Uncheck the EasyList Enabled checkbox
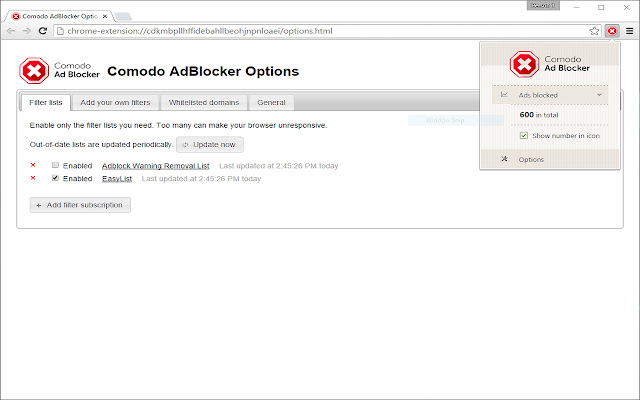This screenshot has height=400, width=640. (55, 178)
